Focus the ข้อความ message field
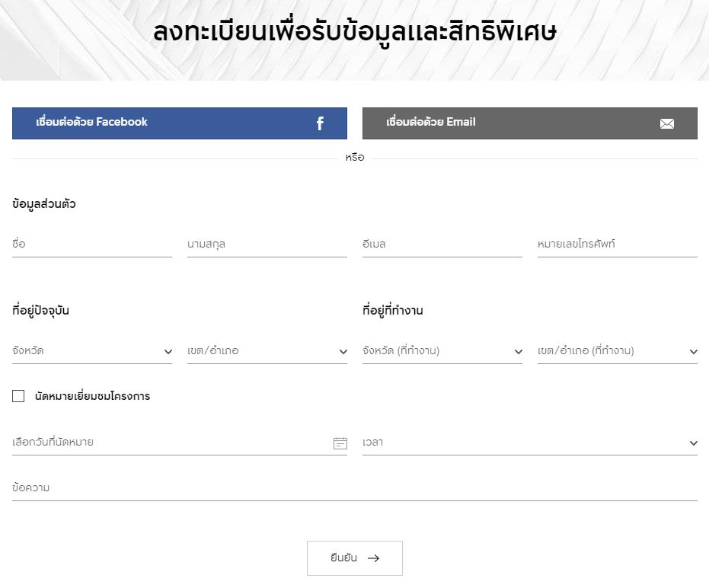This screenshot has height=588, width=709. tap(355, 488)
